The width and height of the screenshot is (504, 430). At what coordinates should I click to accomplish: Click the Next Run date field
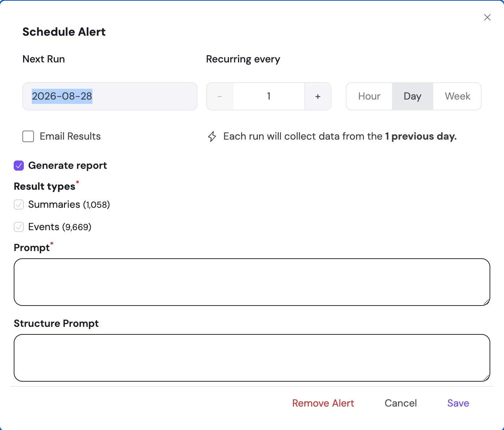[x=110, y=96]
